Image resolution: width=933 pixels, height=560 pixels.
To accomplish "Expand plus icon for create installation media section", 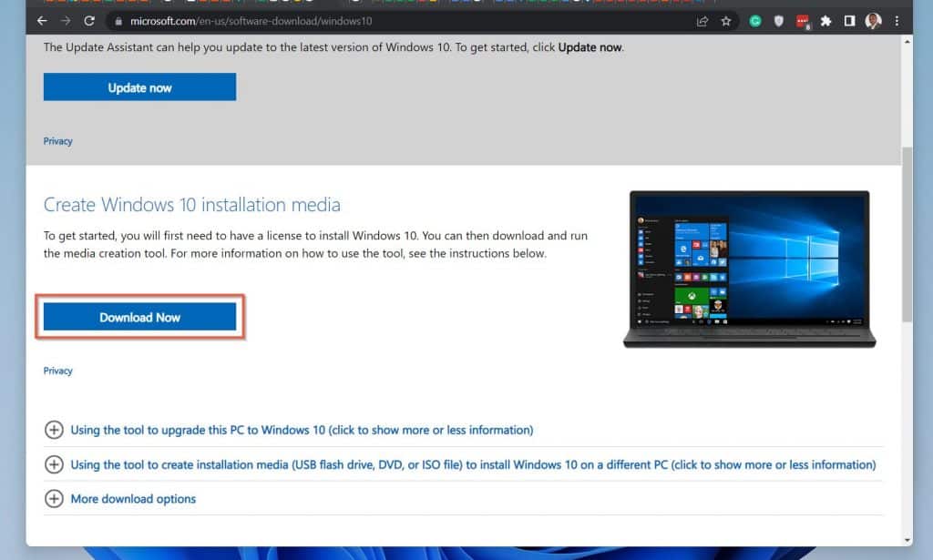I will 54,464.
